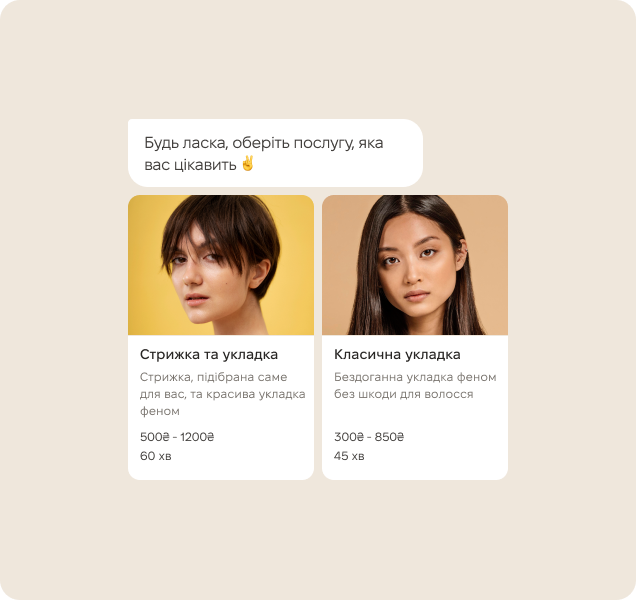Click the victory hand emoji in message
636x600 pixels.
tap(247, 163)
